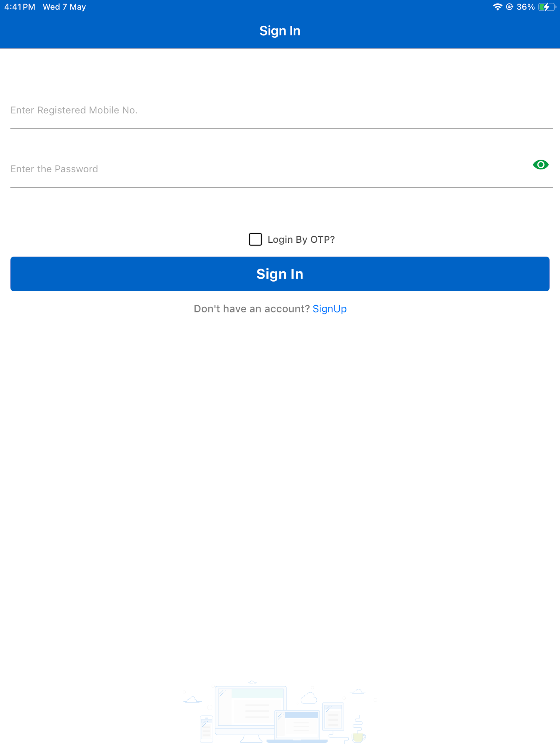Tap the charging battery icon

click(x=547, y=7)
